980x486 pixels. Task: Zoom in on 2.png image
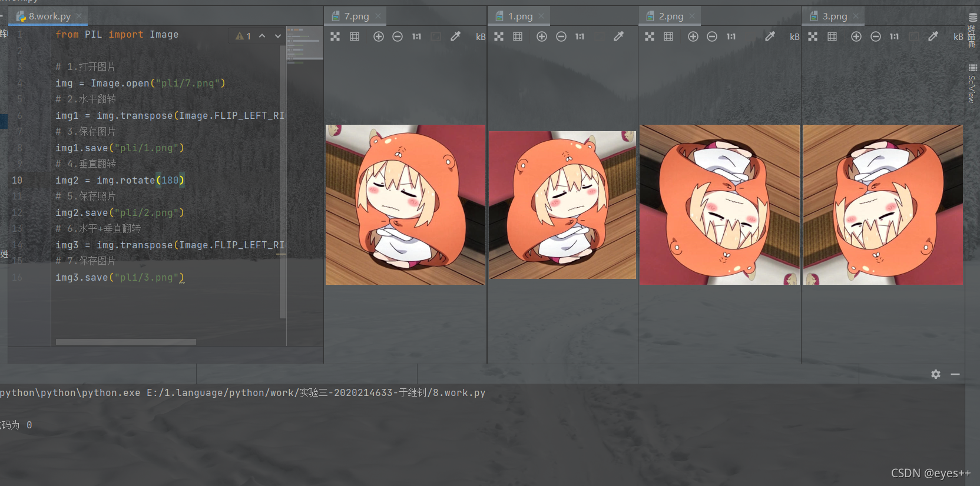pyautogui.click(x=693, y=36)
